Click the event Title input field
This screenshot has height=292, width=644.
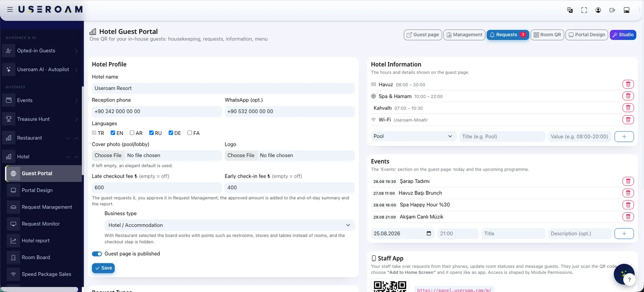(x=513, y=234)
